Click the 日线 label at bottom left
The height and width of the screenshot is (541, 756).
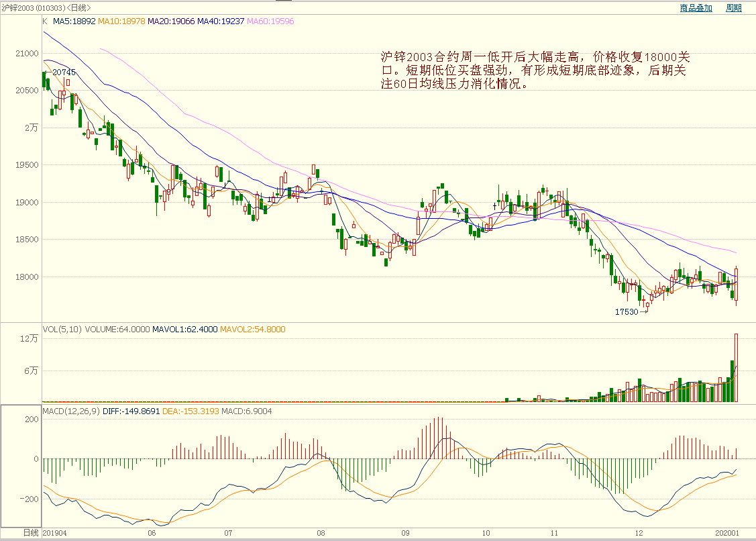point(31,533)
